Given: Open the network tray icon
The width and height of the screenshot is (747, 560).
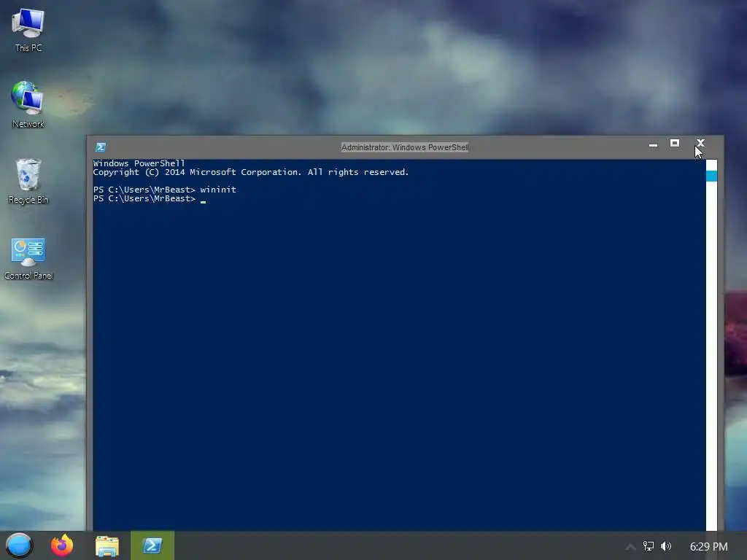Looking at the screenshot, I should pos(649,546).
